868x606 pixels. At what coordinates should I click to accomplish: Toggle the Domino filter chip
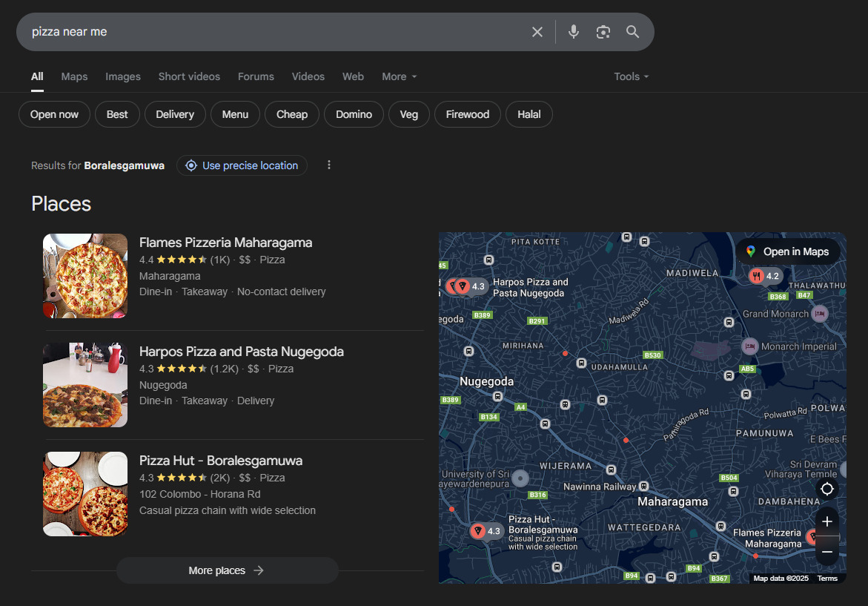point(354,115)
